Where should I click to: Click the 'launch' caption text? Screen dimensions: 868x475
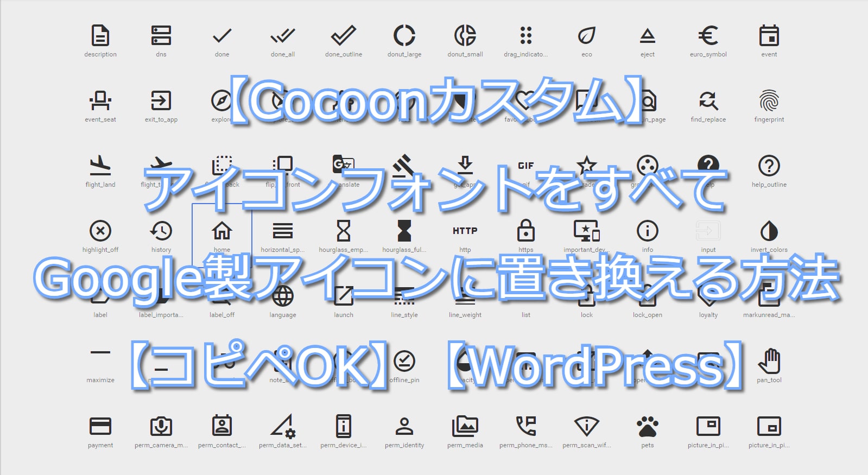click(x=344, y=315)
